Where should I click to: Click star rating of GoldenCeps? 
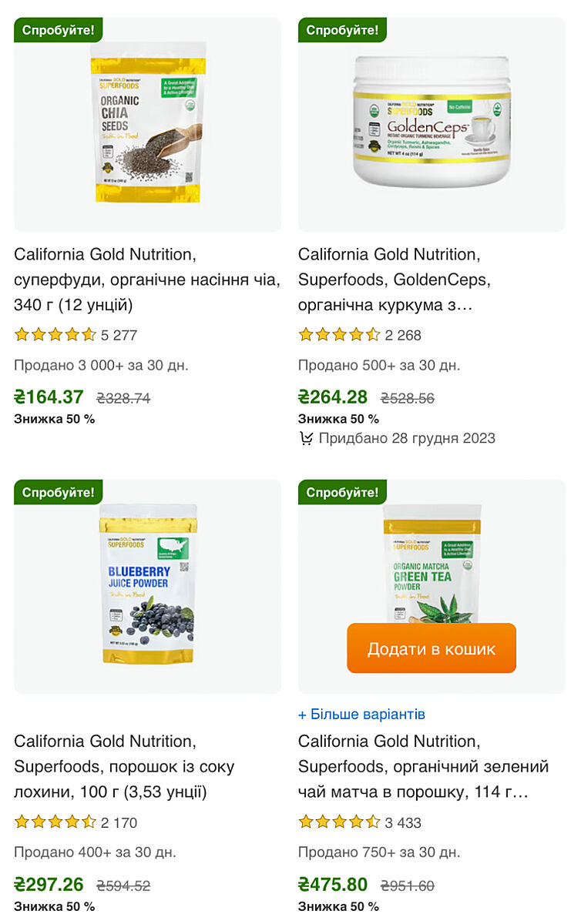click(x=339, y=335)
